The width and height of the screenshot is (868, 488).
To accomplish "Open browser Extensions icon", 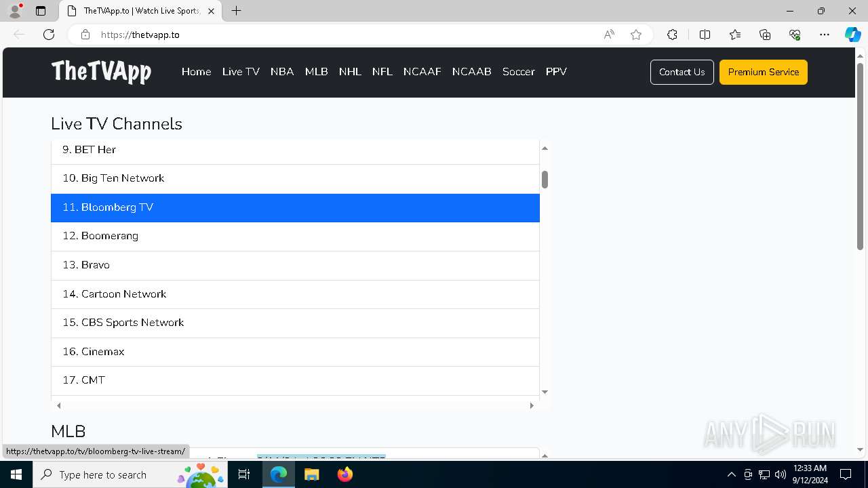I will tap(672, 35).
